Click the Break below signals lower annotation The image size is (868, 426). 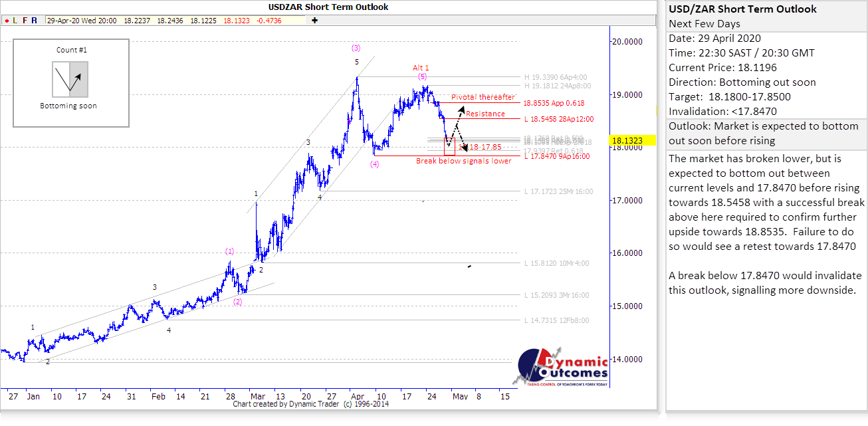pos(464,161)
